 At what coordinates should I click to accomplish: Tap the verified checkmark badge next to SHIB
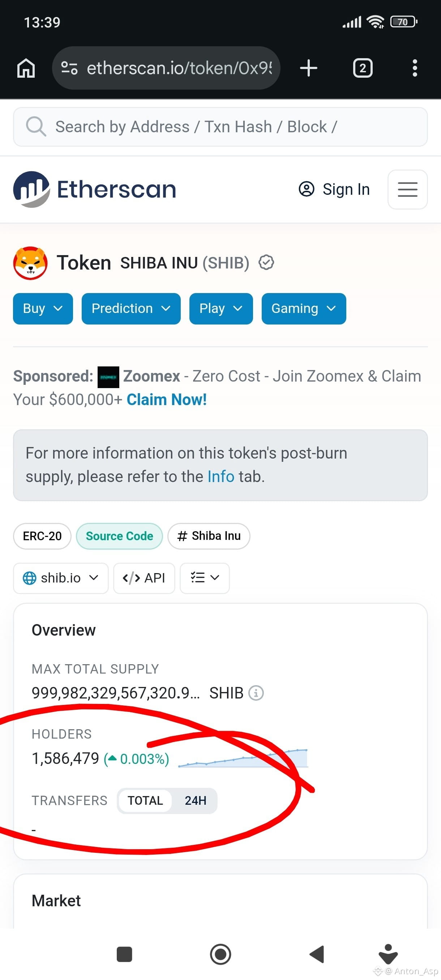tap(266, 262)
